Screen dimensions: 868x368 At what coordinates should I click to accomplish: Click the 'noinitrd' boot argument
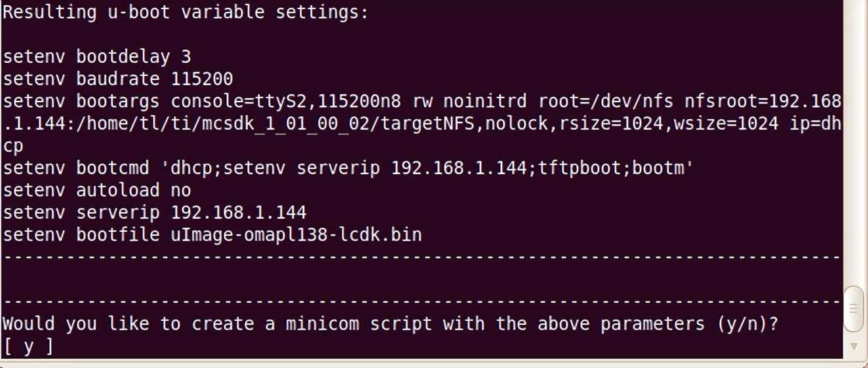[486, 101]
